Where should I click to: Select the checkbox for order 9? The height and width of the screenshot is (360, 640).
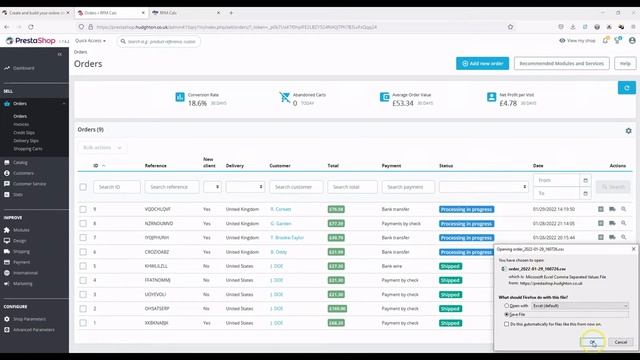83,209
